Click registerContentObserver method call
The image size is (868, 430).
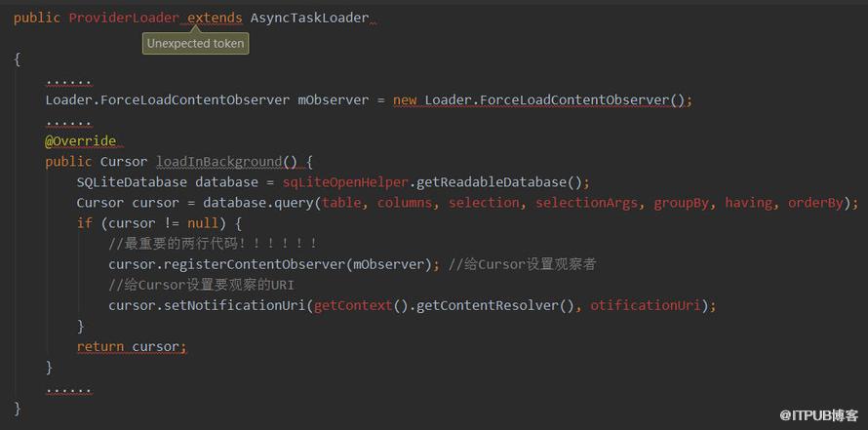(x=255, y=264)
